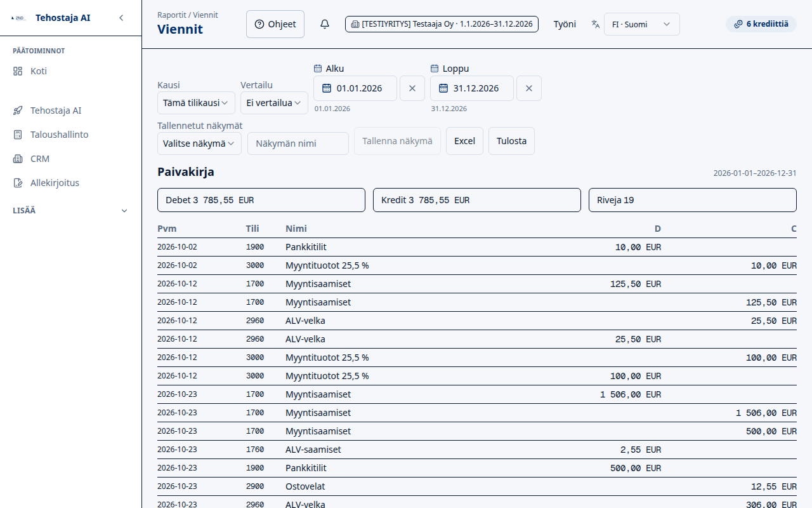Click the Tili column header
This screenshot has width=812, height=508.
click(x=252, y=229)
